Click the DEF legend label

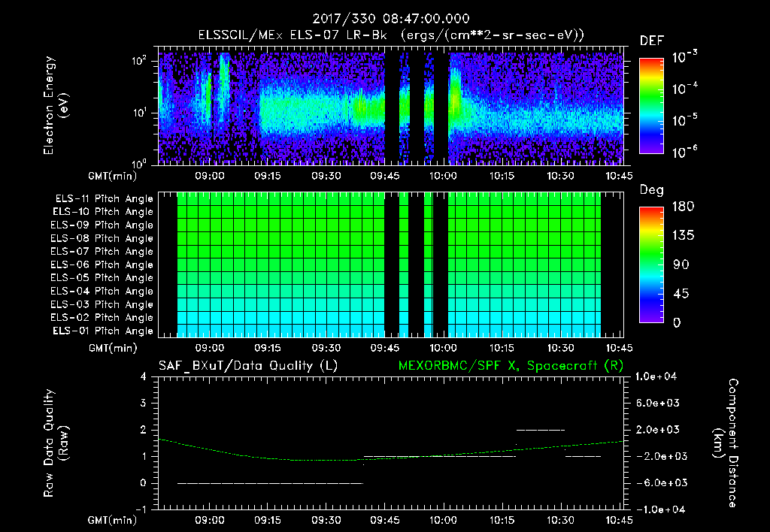point(652,41)
